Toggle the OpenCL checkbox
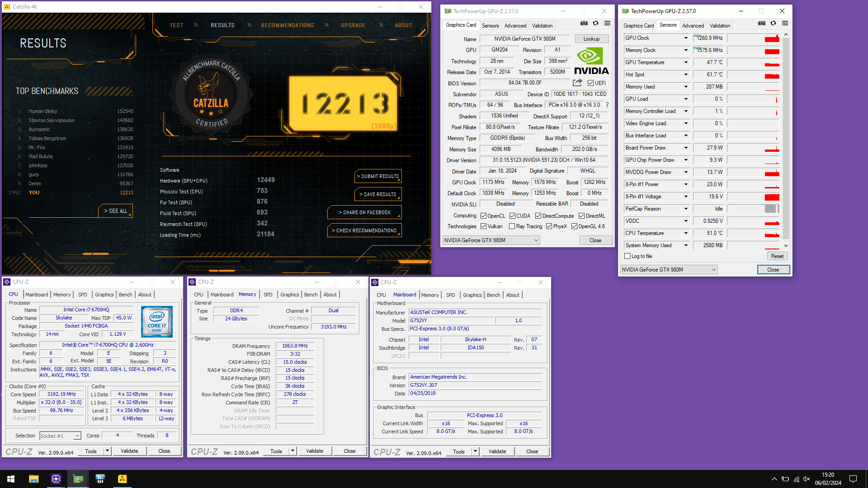Screen dimensions: 868x488 (x=483, y=216)
